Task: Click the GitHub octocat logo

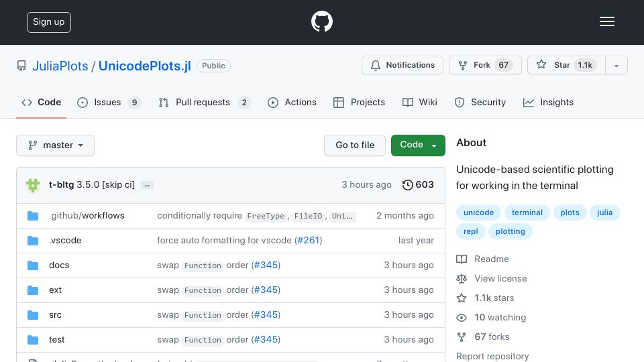Action: tap(321, 21)
